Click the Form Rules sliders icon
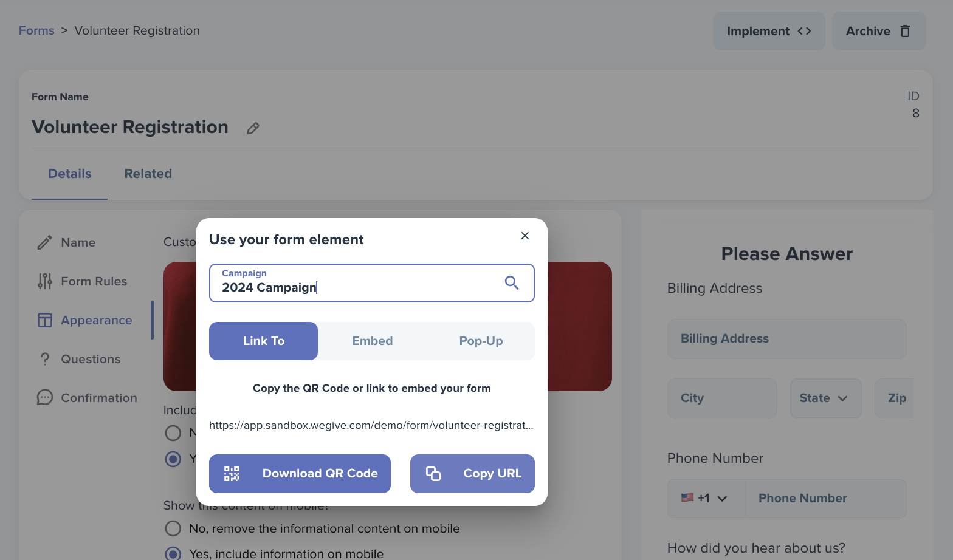 (x=45, y=281)
